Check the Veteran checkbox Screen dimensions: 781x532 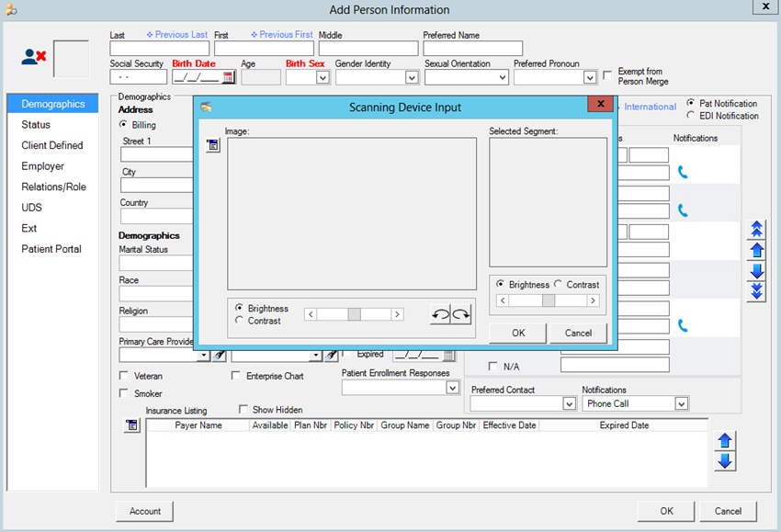(123, 375)
